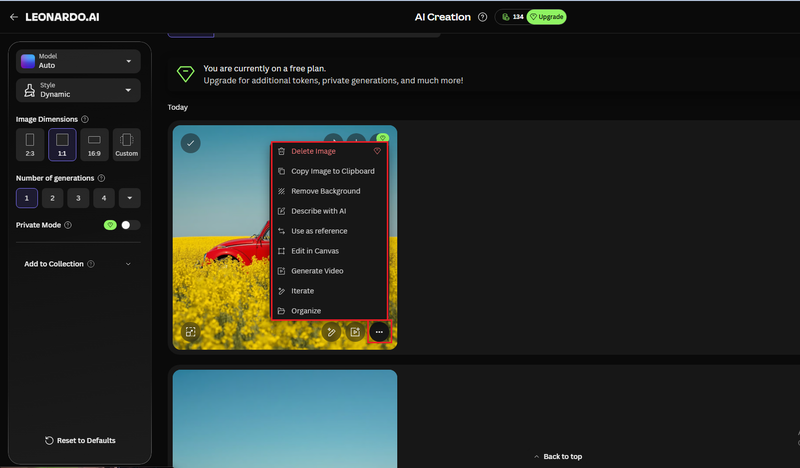800x468 pixels.
Task: Set number of generations to 1
Action: click(x=27, y=198)
